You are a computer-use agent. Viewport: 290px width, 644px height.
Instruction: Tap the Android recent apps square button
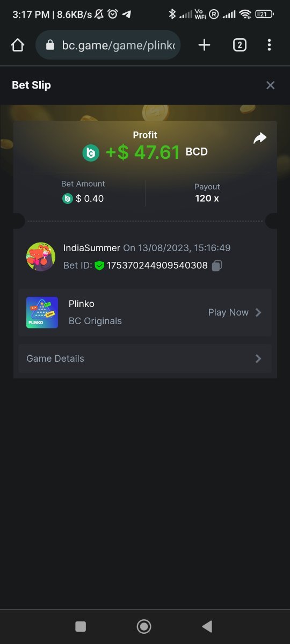click(81, 626)
